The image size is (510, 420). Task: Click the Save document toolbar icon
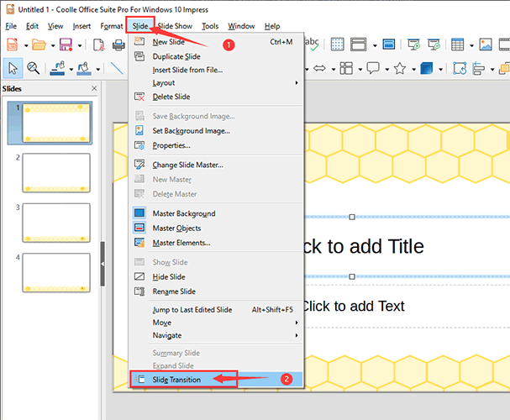(x=65, y=45)
